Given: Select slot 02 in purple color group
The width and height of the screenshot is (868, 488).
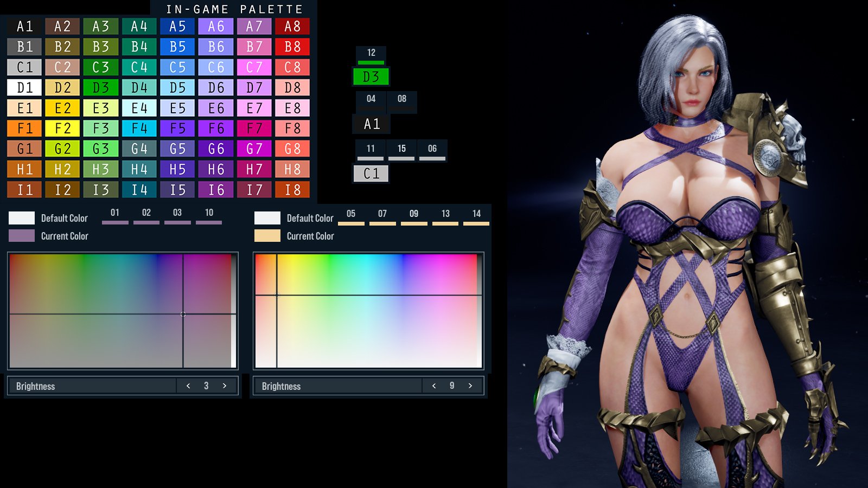Looking at the screenshot, I should coord(146,215).
